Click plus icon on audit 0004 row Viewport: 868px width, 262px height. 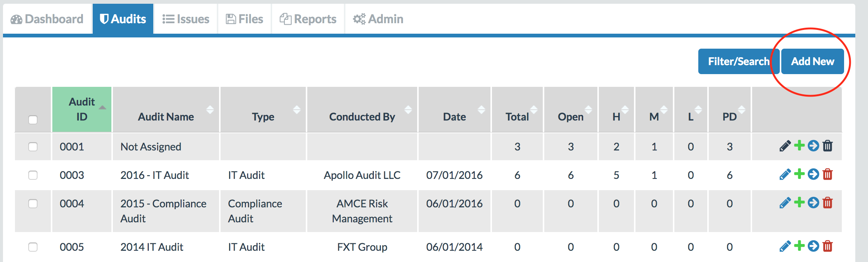point(799,202)
